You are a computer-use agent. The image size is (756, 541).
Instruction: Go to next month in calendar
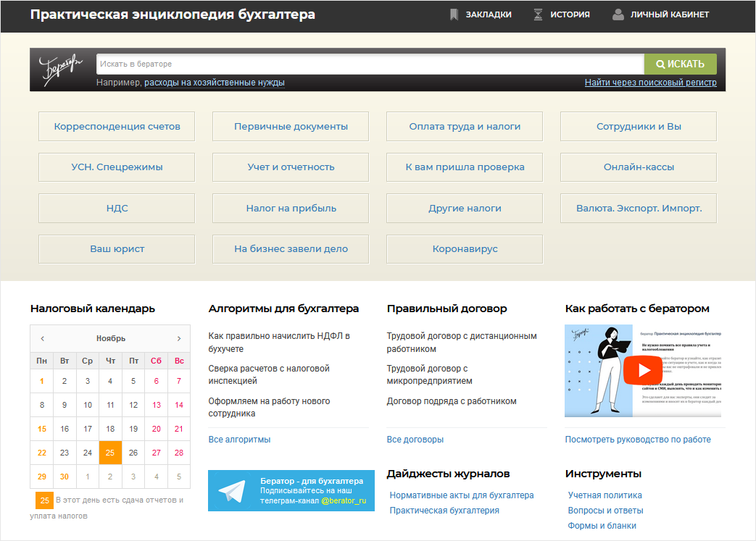coord(179,339)
